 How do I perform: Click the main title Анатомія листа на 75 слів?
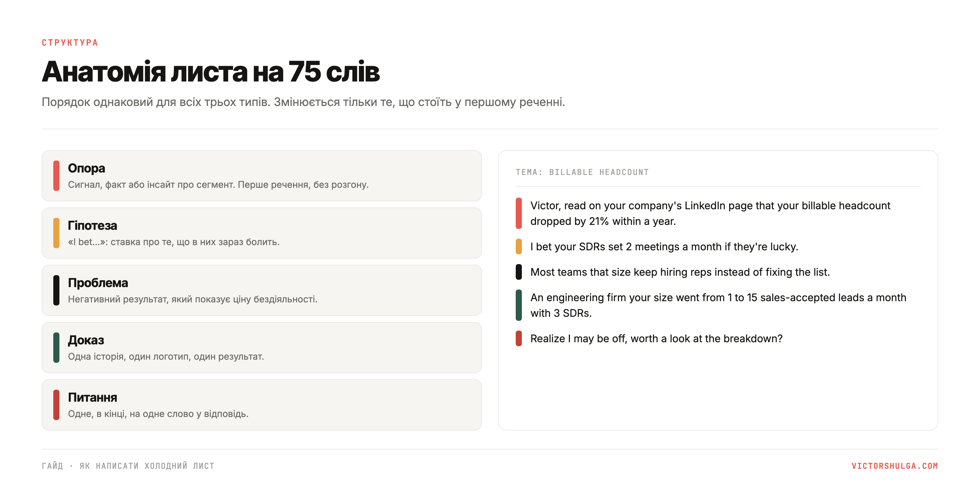pyautogui.click(x=211, y=72)
